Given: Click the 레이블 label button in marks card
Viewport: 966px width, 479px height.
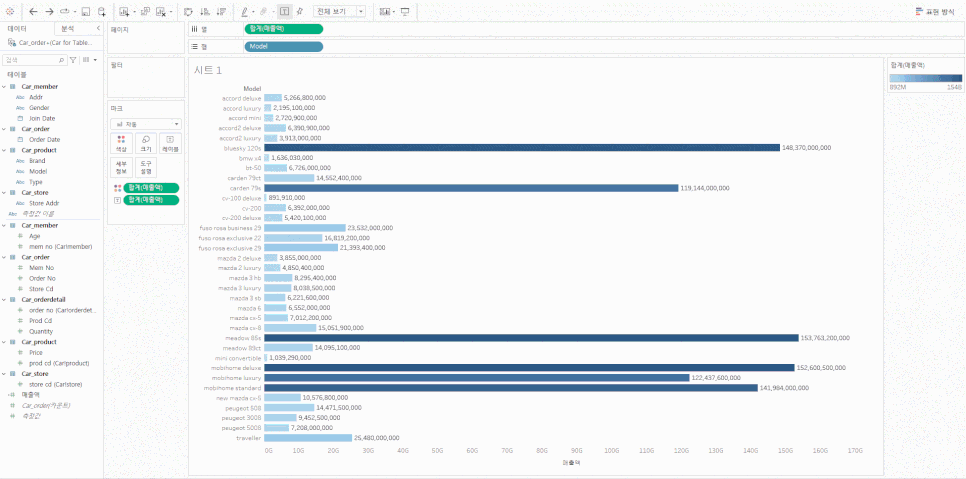Looking at the screenshot, I should [x=169, y=143].
